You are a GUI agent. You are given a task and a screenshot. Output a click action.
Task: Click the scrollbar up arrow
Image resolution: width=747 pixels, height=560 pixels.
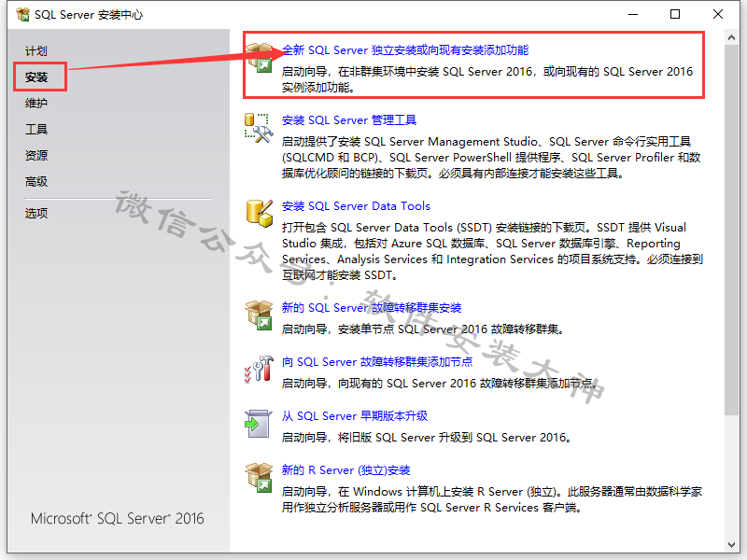coord(732,37)
